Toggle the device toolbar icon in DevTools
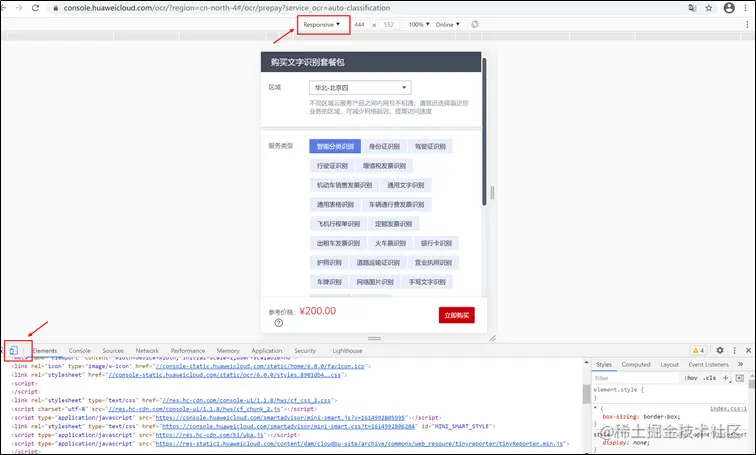This screenshot has height=455, width=756. pos(14,350)
